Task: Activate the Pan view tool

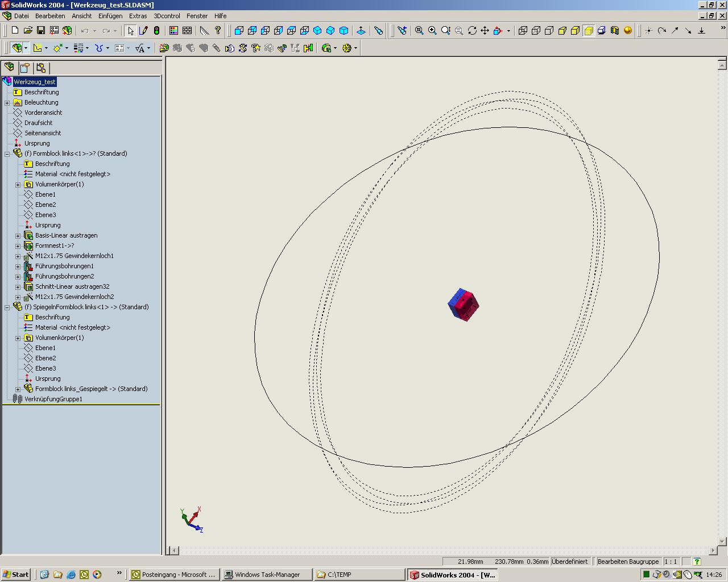Action: point(485,31)
